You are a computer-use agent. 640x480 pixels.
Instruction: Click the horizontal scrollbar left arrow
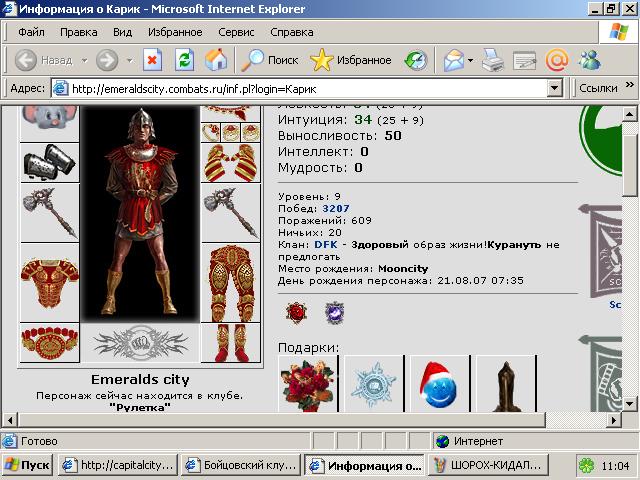click(10, 420)
